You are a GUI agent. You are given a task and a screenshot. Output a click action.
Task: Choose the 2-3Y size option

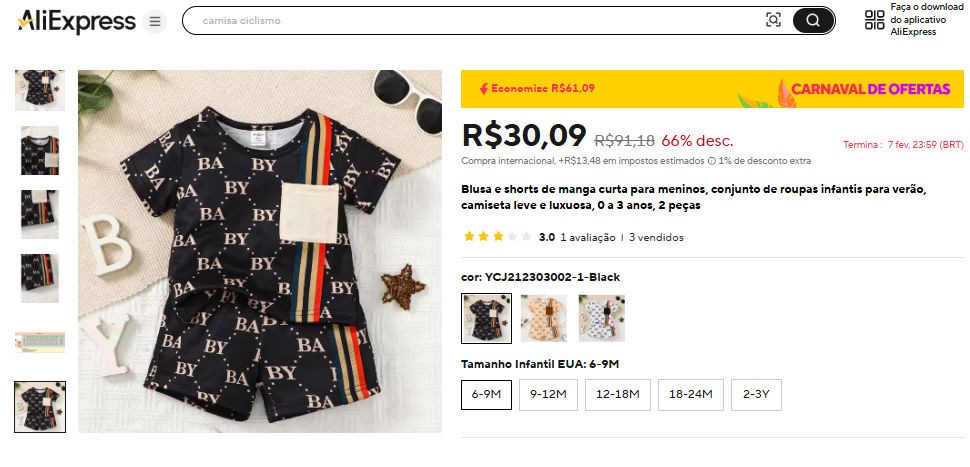[756, 394]
